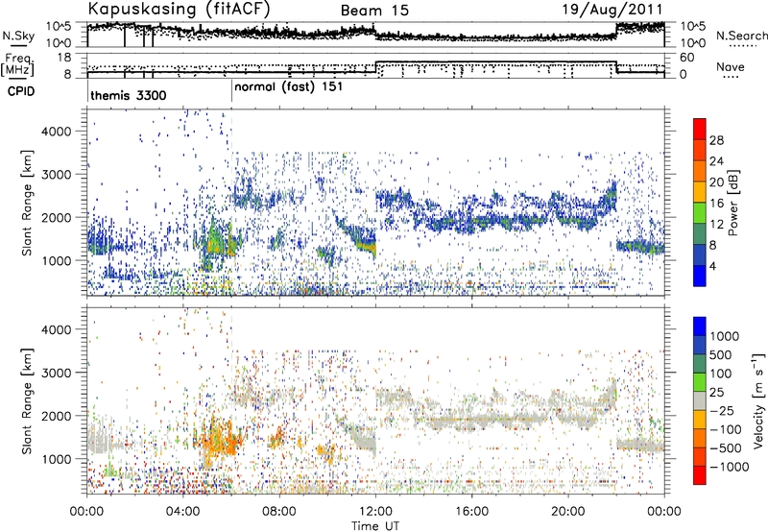Screen dimensions: 768x532
Task: Click the "04:00" time tick label
Action: (x=183, y=512)
